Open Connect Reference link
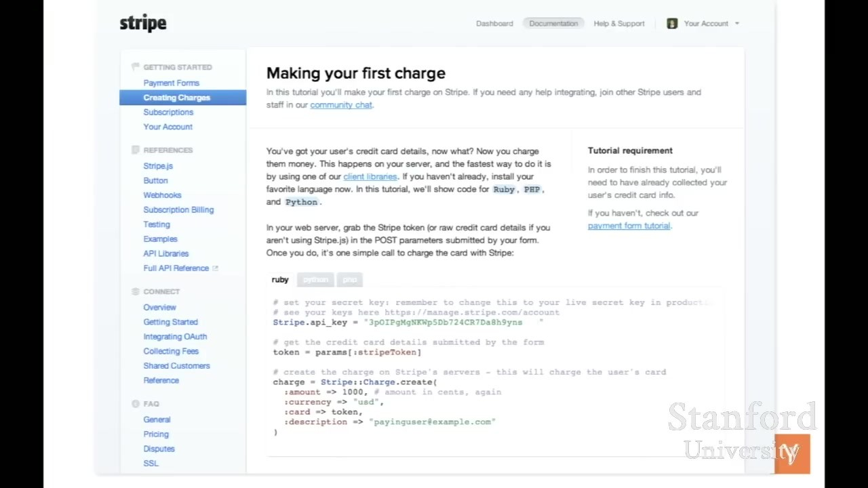The height and width of the screenshot is (488, 868). coord(161,380)
